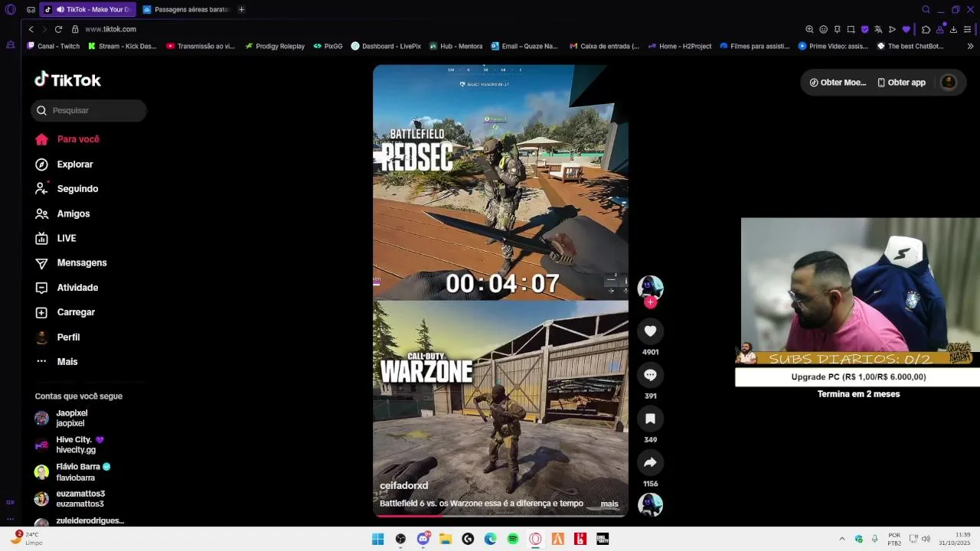Screen dimensions: 980x551
Task: Open the spinning sound disc under the share count
Action: (650, 504)
